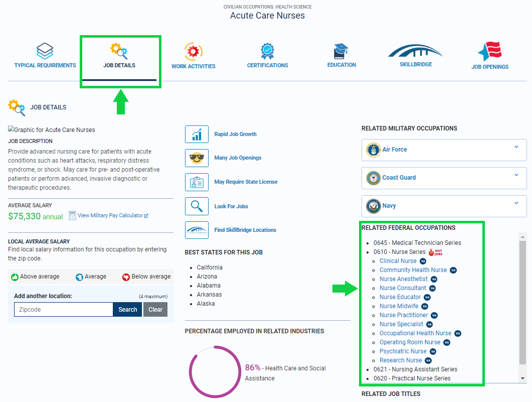Image resolution: width=532 pixels, height=402 pixels.
Task: Expand the Air Force military occupations
Action: coord(516,147)
